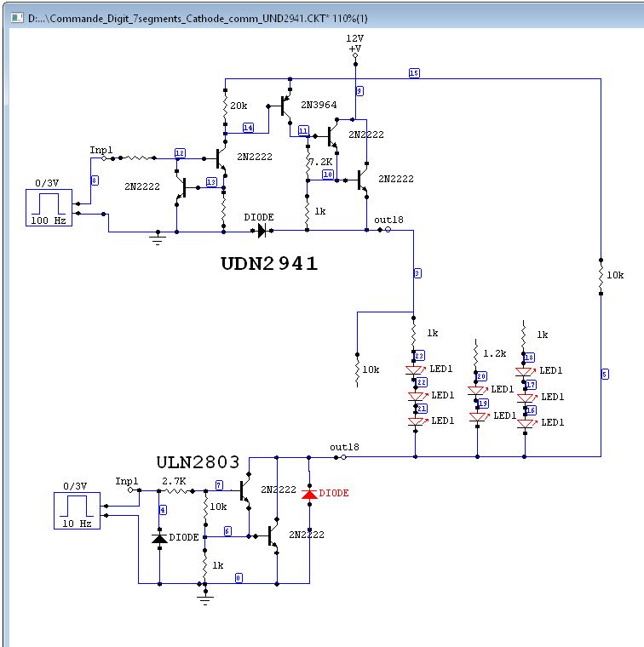This screenshot has width=644, height=647.
Task: Select the 10 Hz pulse generator symbol
Action: pyautogui.click(x=78, y=511)
